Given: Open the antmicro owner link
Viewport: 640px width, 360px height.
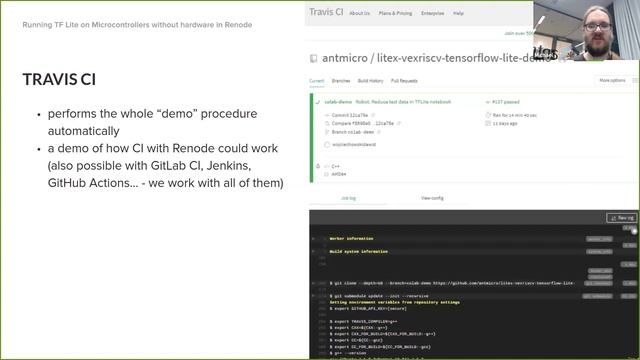Looking at the screenshot, I should point(345,58).
